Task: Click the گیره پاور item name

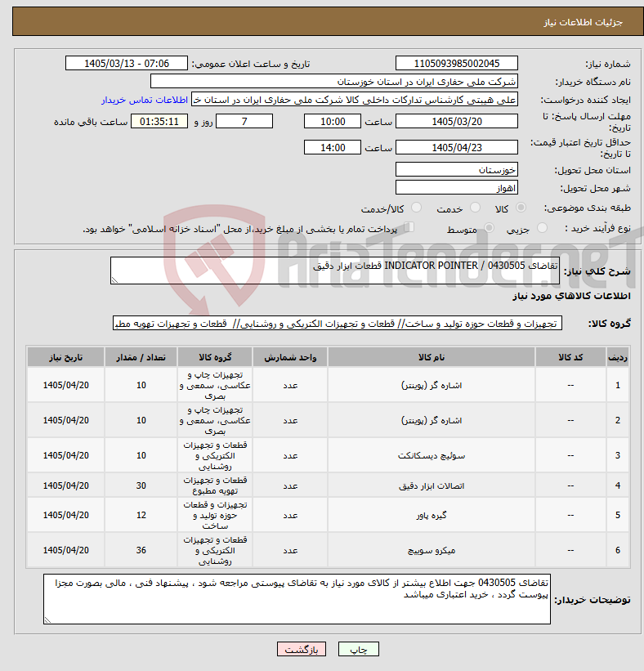Action: (432, 515)
